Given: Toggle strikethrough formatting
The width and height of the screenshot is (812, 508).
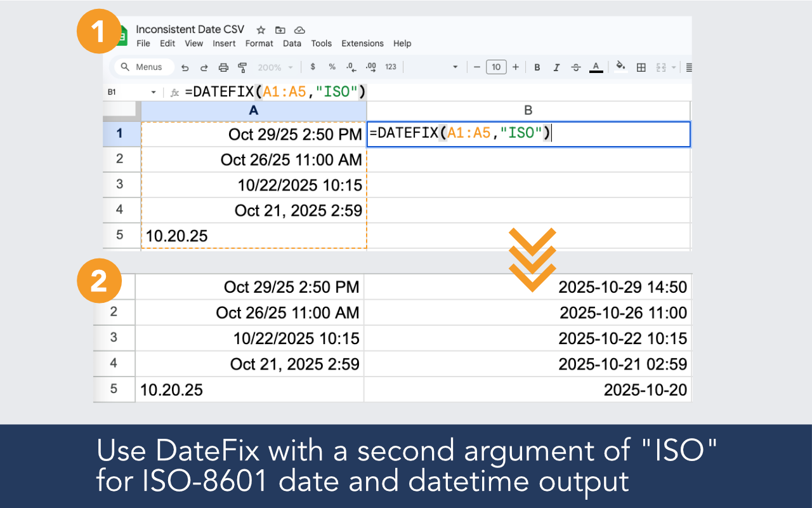Looking at the screenshot, I should [575, 67].
